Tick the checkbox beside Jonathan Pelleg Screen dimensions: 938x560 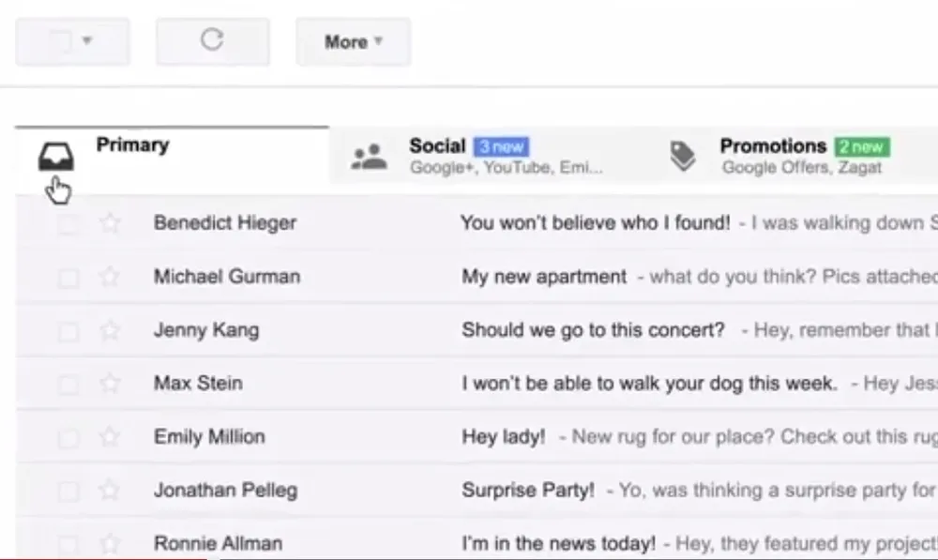68,491
